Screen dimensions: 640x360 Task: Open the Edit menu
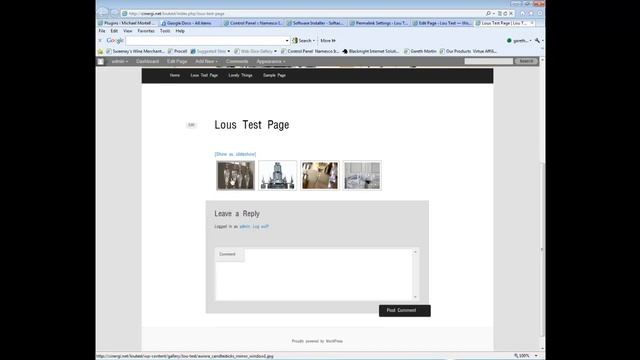tap(114, 31)
